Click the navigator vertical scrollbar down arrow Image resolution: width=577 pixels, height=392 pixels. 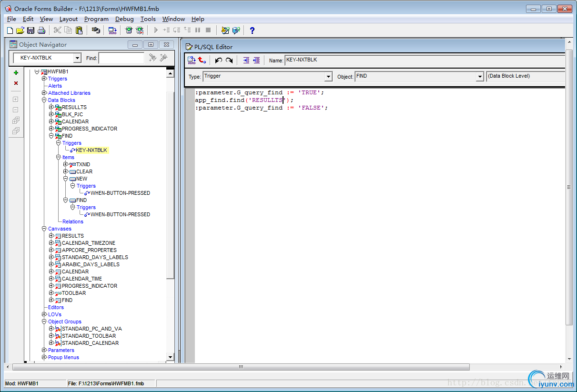click(x=170, y=357)
